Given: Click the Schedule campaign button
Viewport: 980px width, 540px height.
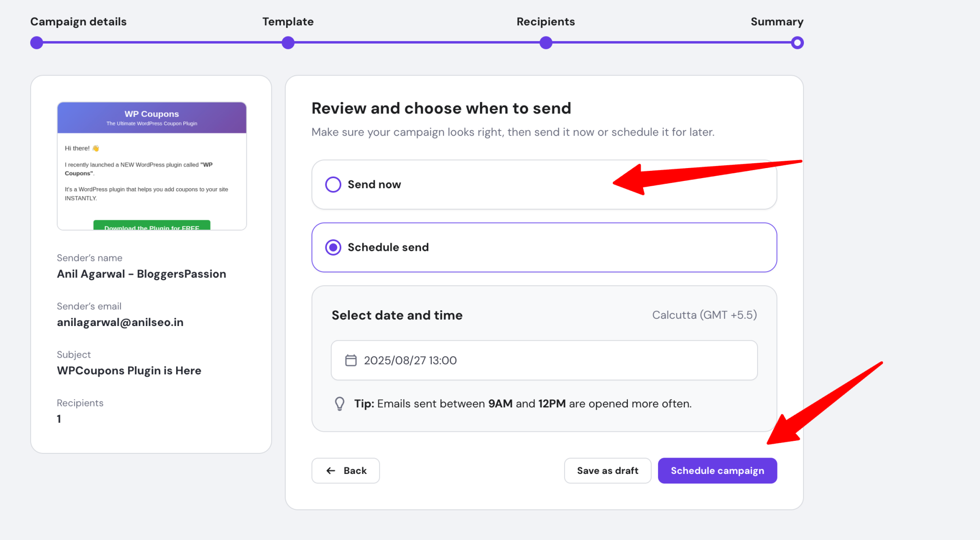Looking at the screenshot, I should (x=717, y=471).
